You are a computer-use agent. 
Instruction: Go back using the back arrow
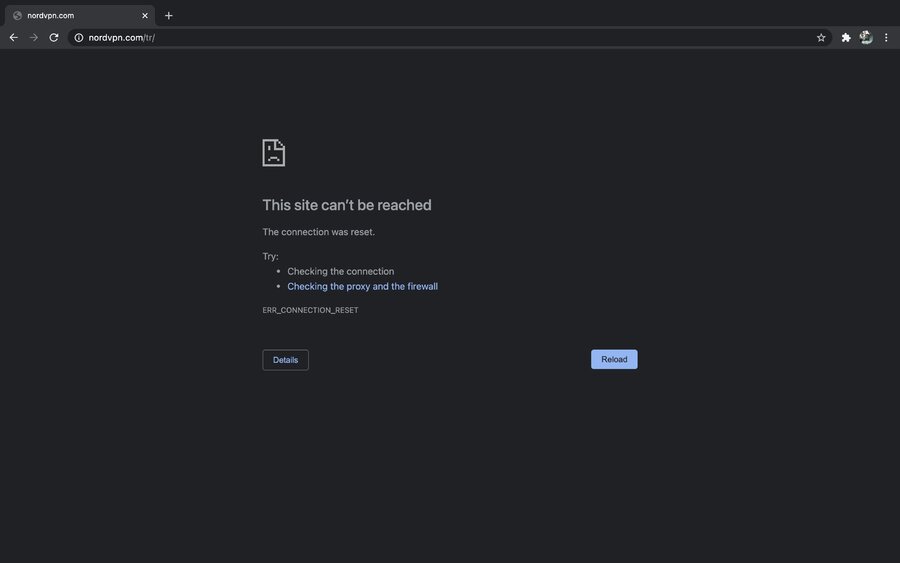14,37
